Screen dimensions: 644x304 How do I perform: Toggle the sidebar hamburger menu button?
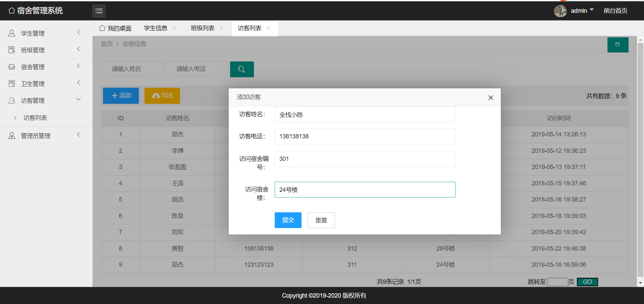coord(99,11)
